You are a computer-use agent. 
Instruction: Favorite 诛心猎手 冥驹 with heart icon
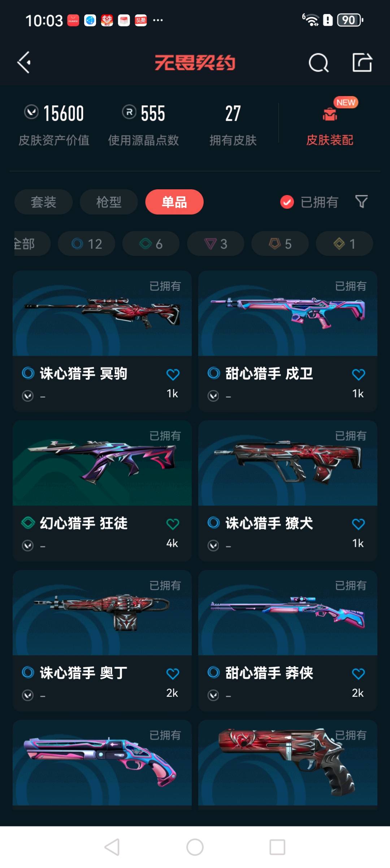click(x=173, y=374)
